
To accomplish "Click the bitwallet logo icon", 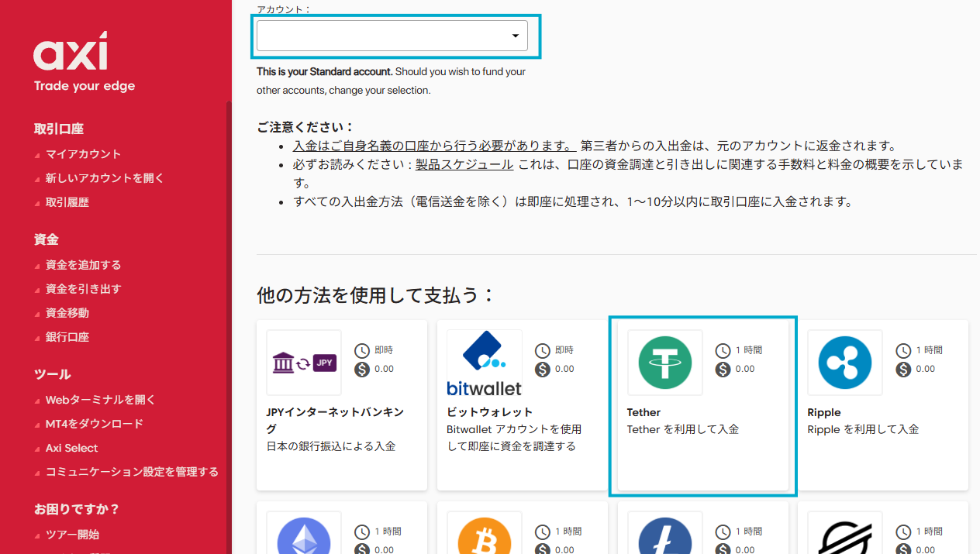I will 485,363.
